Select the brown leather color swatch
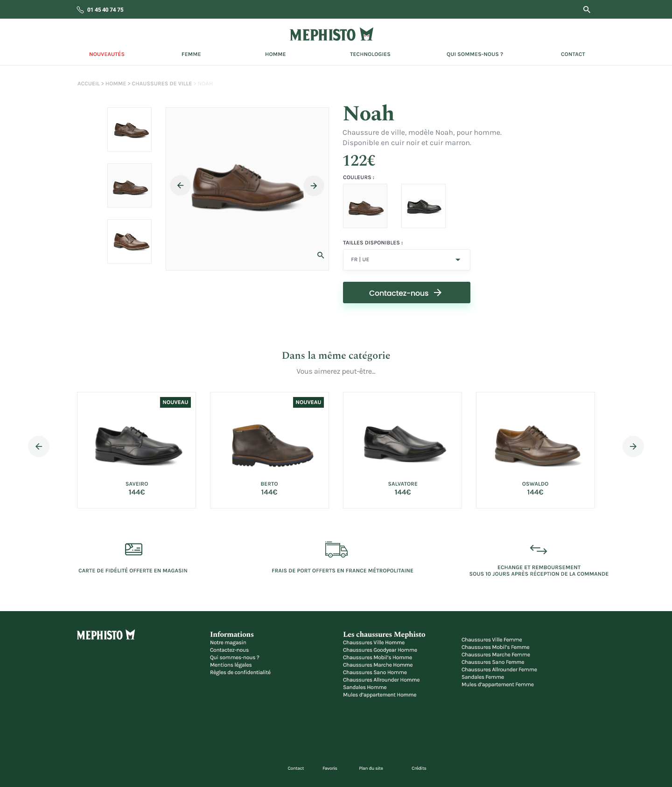The height and width of the screenshot is (787, 672). point(365,206)
